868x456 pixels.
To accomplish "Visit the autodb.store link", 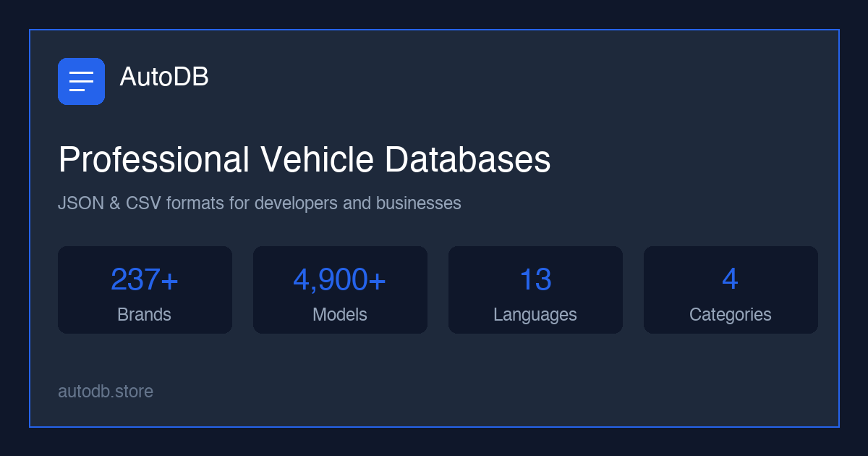I will tap(106, 392).
